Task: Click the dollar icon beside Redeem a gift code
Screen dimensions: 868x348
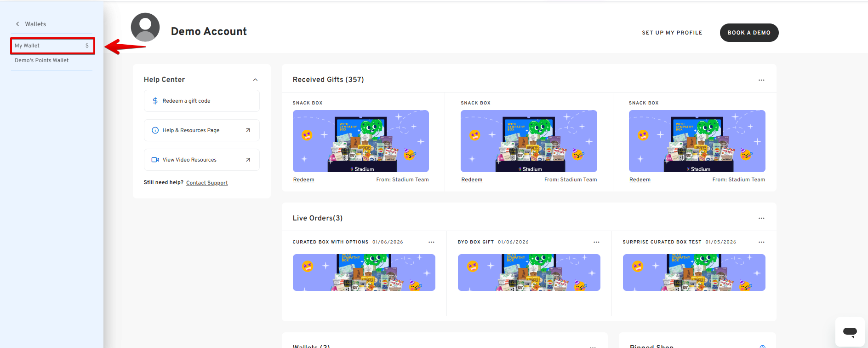Action: pos(155,101)
